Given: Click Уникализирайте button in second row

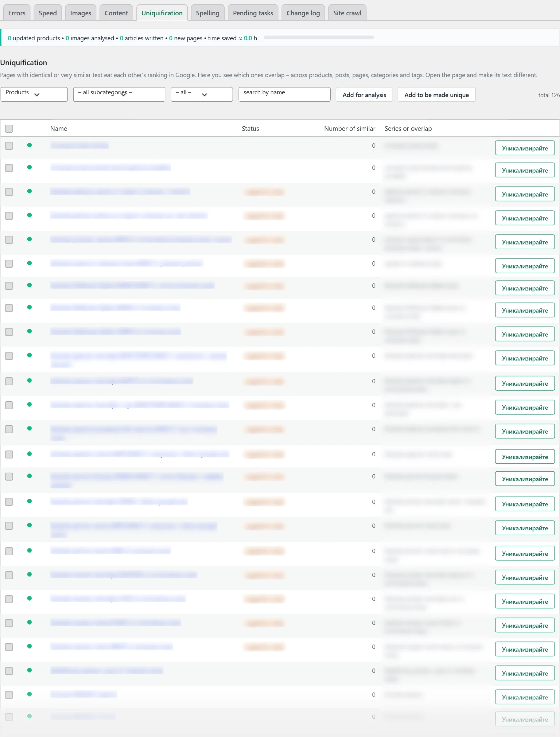Looking at the screenshot, I should point(525,170).
